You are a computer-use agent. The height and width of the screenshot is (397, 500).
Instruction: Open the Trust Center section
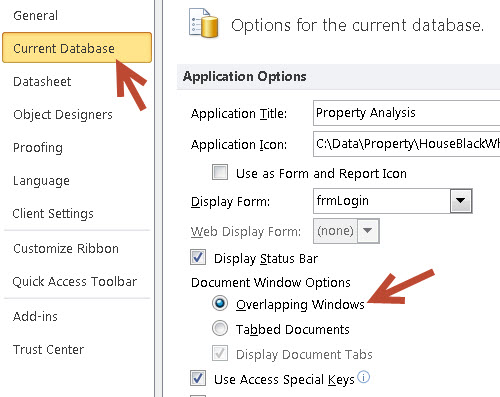pyautogui.click(x=48, y=349)
